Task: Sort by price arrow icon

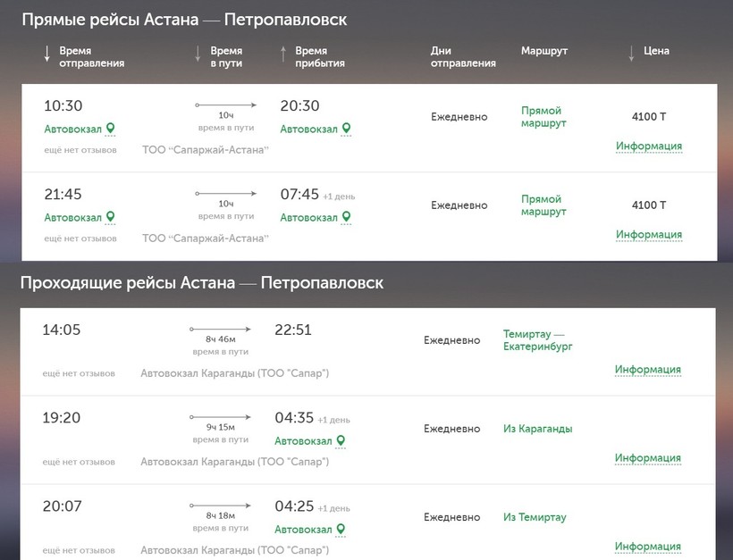Action: pyautogui.click(x=631, y=53)
